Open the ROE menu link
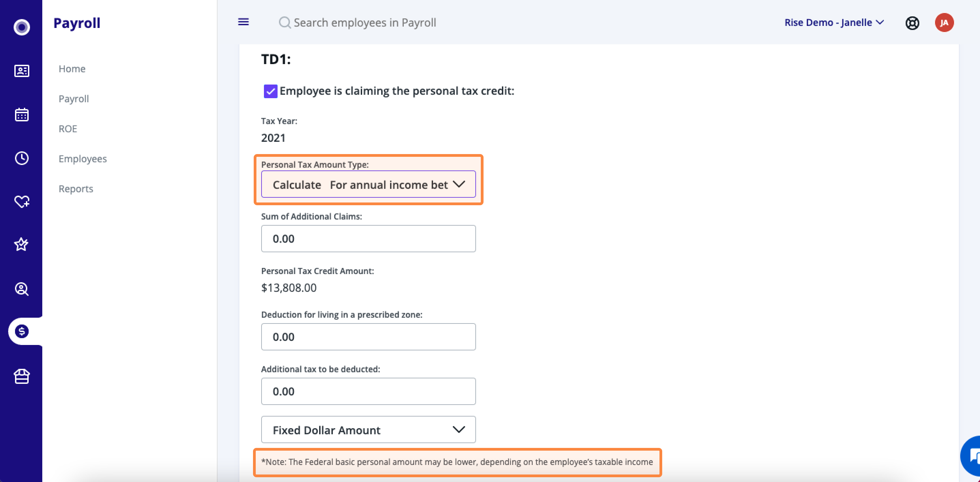980x482 pixels. coord(68,129)
